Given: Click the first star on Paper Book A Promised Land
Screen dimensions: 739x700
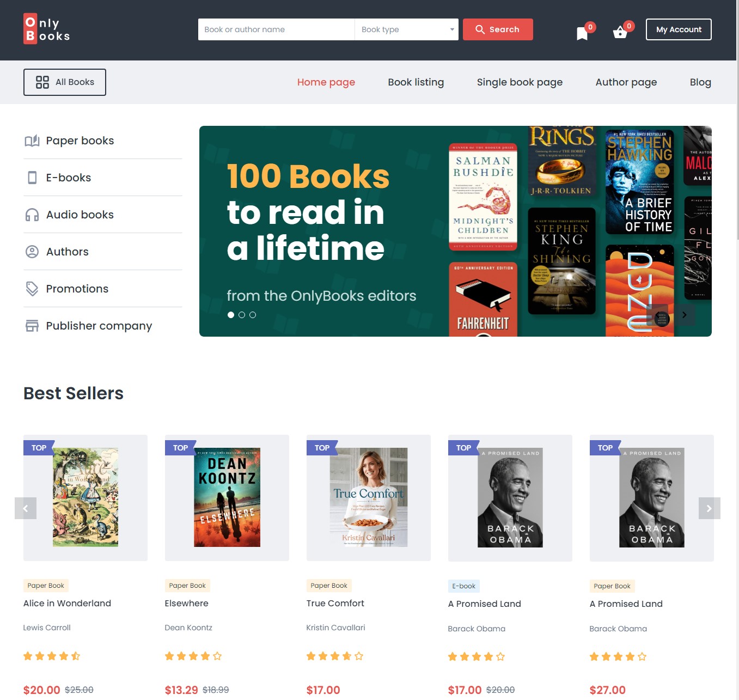Looking at the screenshot, I should pos(594,656).
